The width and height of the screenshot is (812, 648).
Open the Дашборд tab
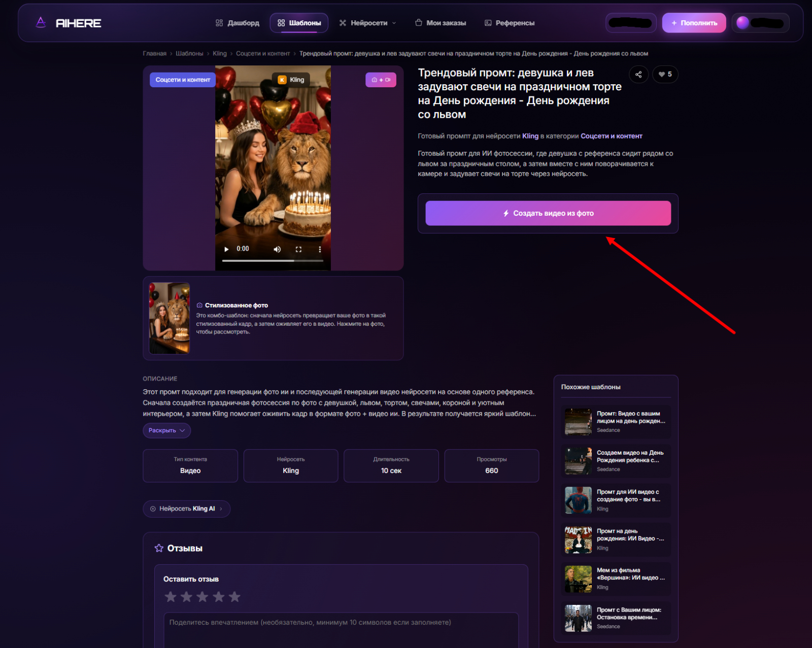[238, 23]
